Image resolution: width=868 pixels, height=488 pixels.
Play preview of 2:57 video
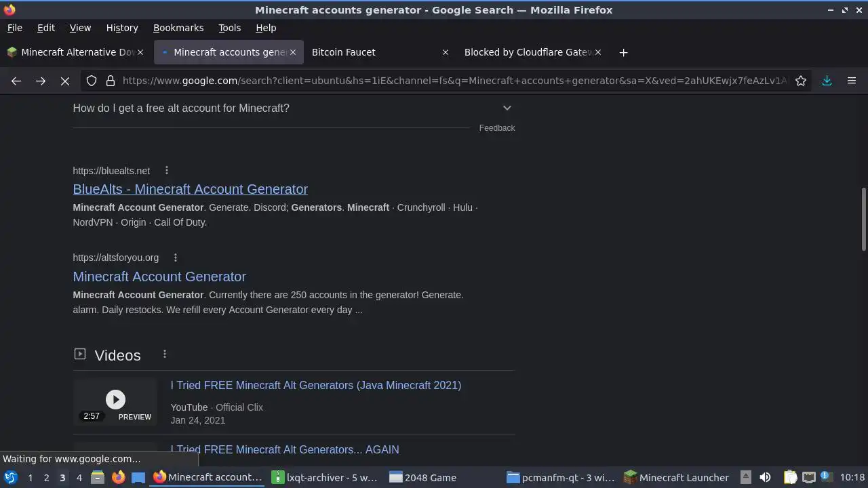point(115,399)
